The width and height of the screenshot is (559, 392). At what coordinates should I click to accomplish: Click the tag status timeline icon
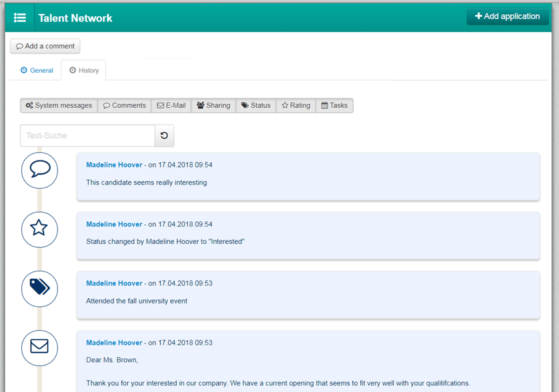tap(39, 288)
